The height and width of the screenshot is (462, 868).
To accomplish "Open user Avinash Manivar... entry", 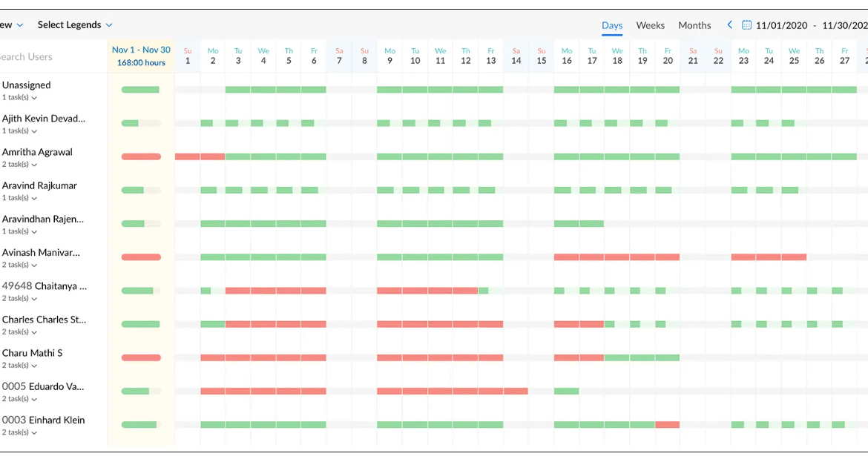I will tap(41, 252).
